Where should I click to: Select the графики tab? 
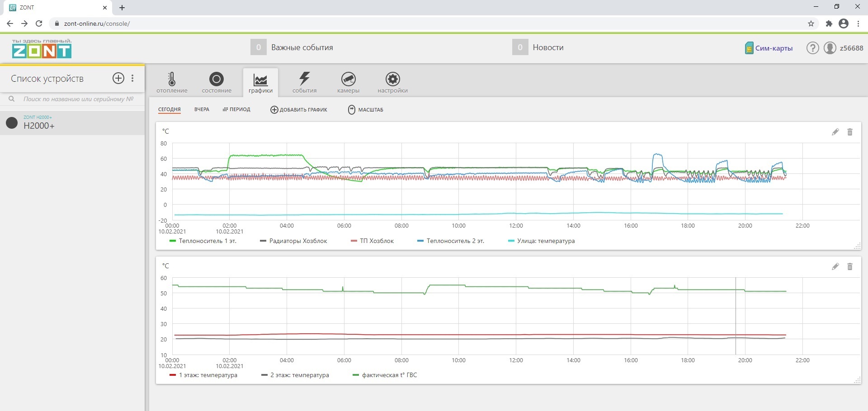coord(260,83)
